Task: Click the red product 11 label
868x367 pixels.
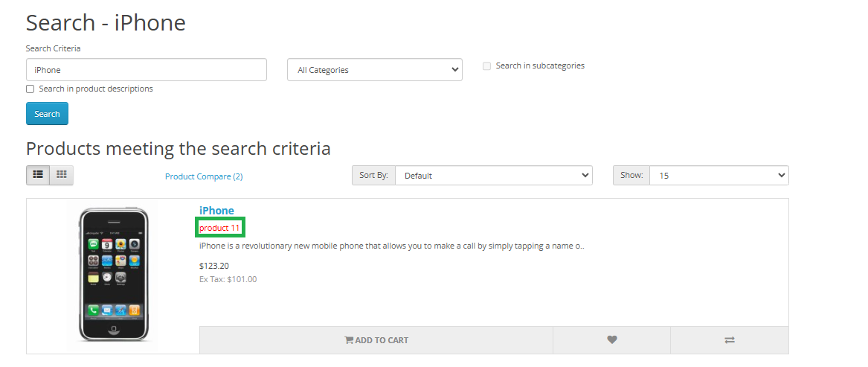Action: point(219,227)
